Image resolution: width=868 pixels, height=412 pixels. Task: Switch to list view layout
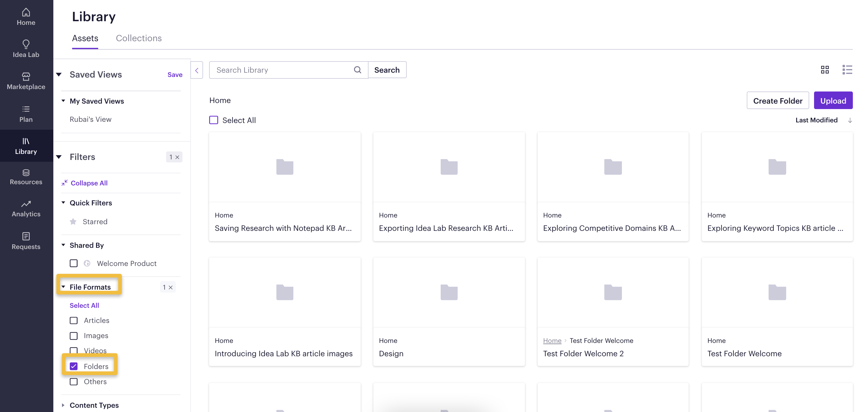(x=847, y=70)
